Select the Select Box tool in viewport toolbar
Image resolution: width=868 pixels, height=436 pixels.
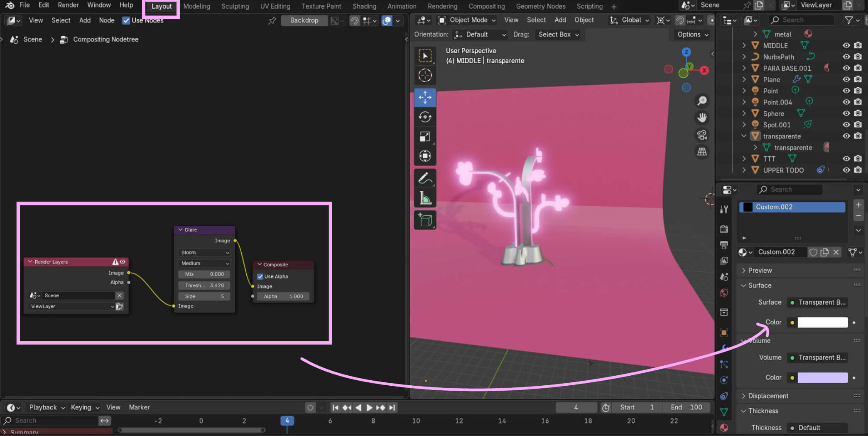pyautogui.click(x=425, y=56)
